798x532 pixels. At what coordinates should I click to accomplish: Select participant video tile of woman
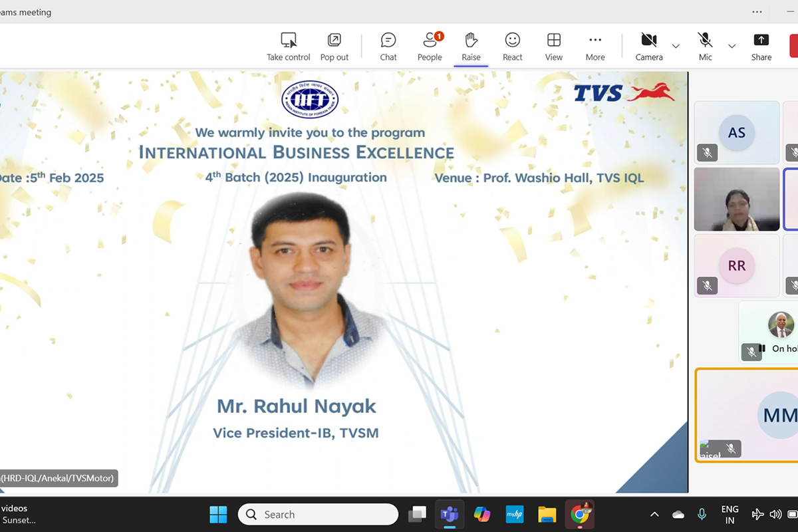pos(737,199)
